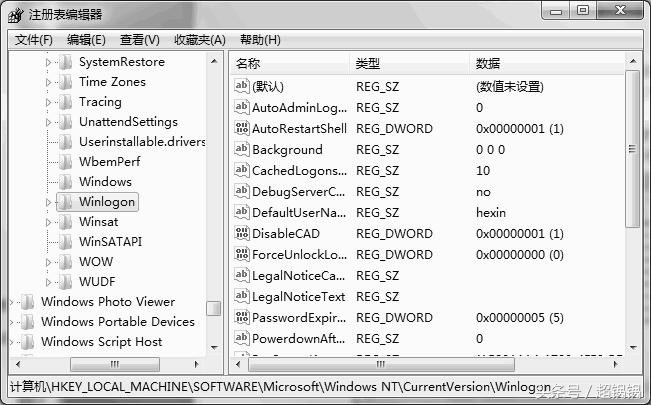
Task: Sort values by the 名称 column header
Action: (289, 64)
